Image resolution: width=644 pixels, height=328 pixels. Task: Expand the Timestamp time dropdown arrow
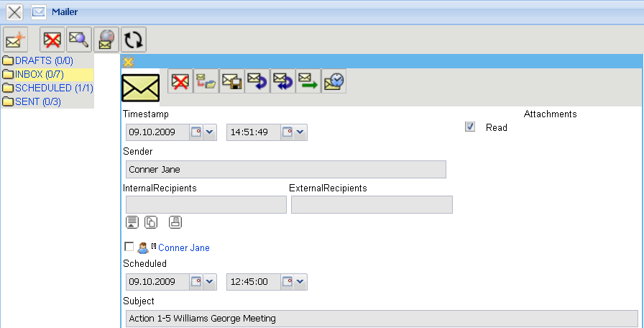click(x=300, y=132)
